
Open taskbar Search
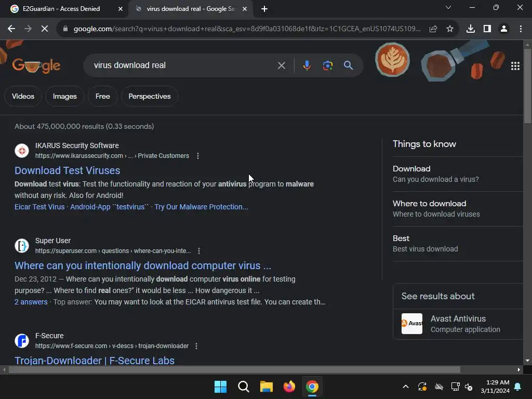click(x=244, y=387)
